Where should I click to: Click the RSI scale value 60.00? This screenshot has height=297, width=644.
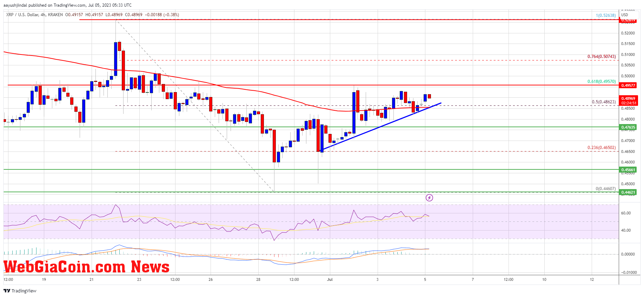(x=626, y=213)
